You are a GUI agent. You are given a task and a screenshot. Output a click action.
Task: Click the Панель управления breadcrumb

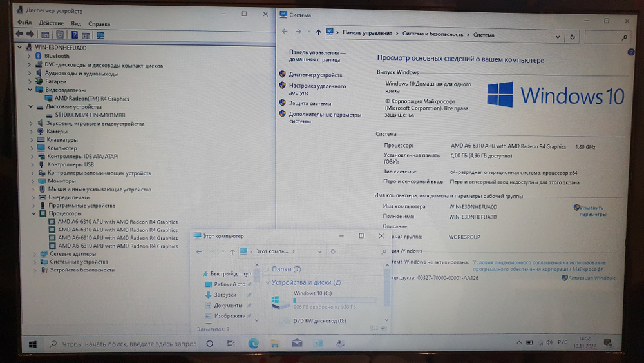coord(367,33)
